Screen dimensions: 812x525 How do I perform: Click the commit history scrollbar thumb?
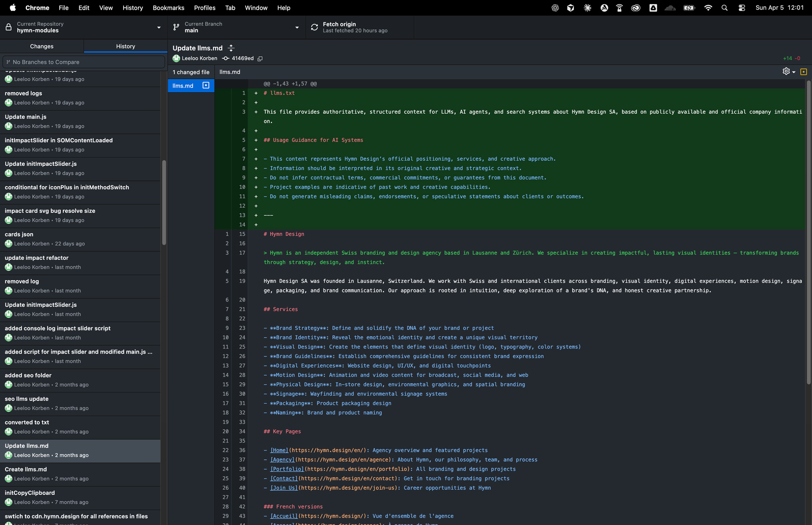click(164, 202)
